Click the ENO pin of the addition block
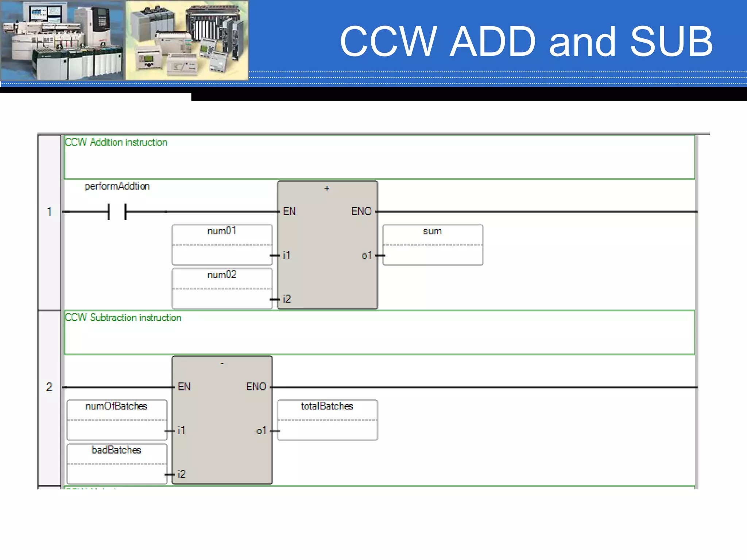Image resolution: width=747 pixels, height=560 pixels. tap(361, 211)
